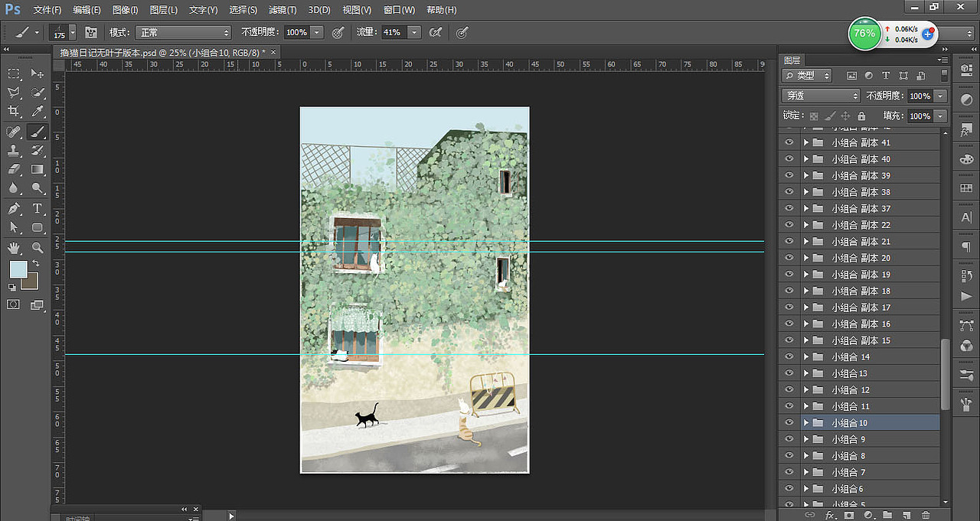Viewport: 980px width, 521px height.
Task: Hide the 小组合 10 layer group
Action: coord(789,422)
